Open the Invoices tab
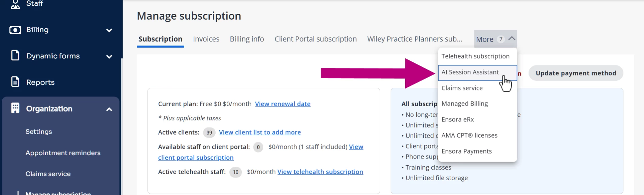Screen dimensions: 644x195 (x=206, y=39)
